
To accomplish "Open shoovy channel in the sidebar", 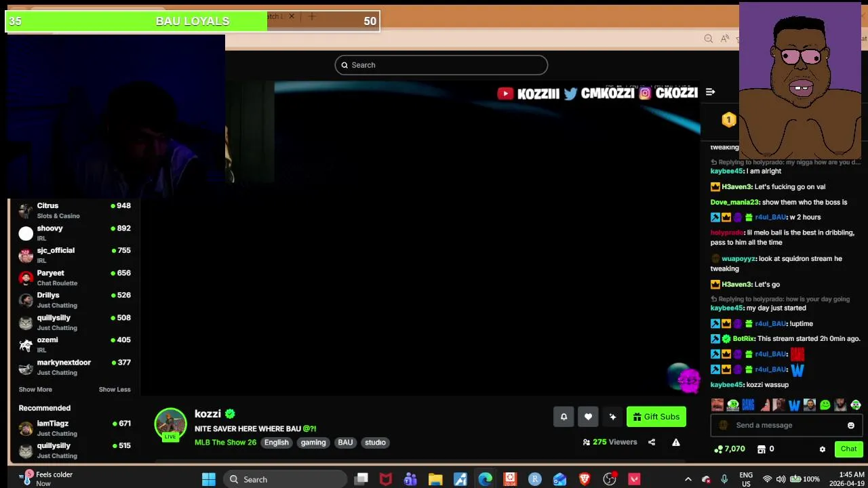I will pos(75,233).
